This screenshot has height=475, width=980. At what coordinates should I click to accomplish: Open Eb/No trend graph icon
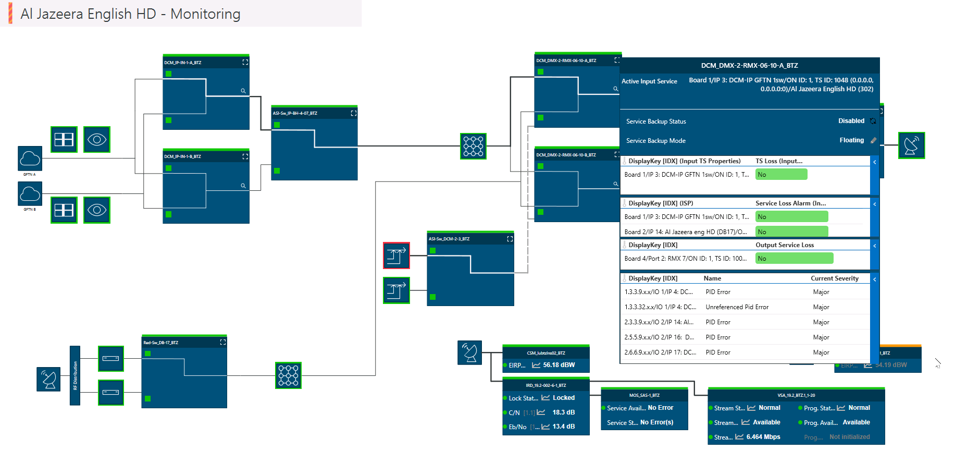coord(545,427)
